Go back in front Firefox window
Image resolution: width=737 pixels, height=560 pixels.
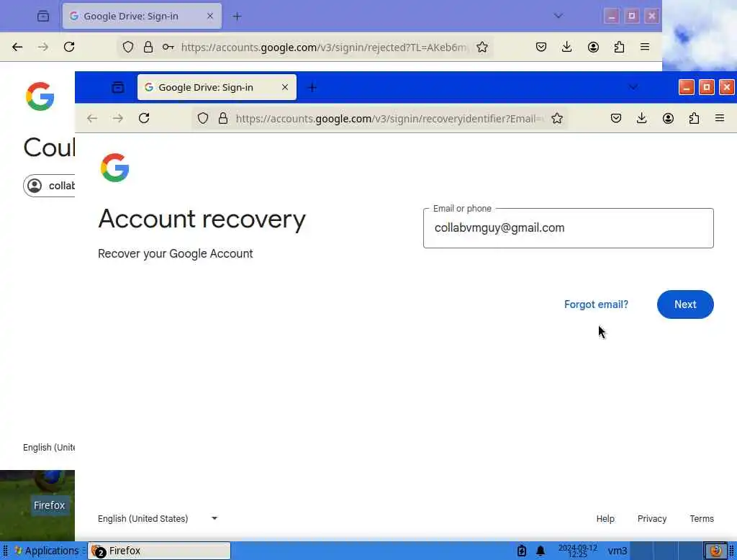click(x=92, y=118)
